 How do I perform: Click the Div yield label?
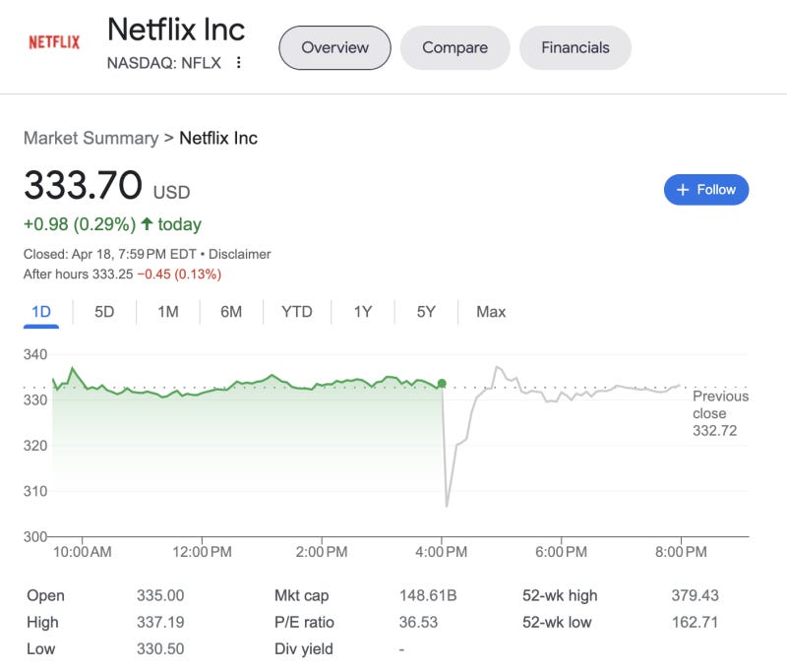click(x=304, y=649)
